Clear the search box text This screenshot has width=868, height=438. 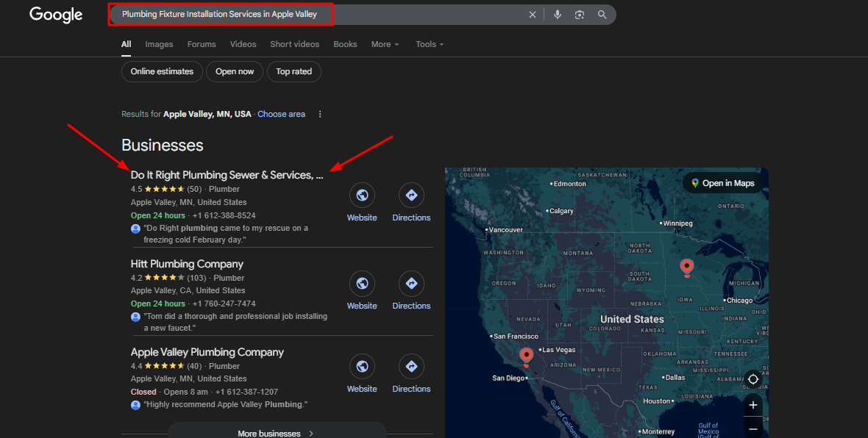(x=533, y=15)
